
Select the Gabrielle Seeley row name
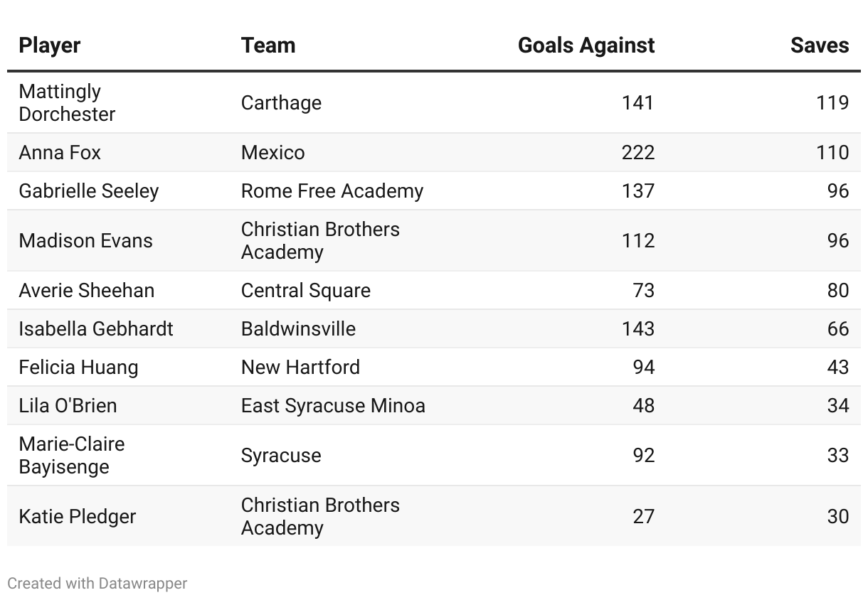pyautogui.click(x=89, y=191)
